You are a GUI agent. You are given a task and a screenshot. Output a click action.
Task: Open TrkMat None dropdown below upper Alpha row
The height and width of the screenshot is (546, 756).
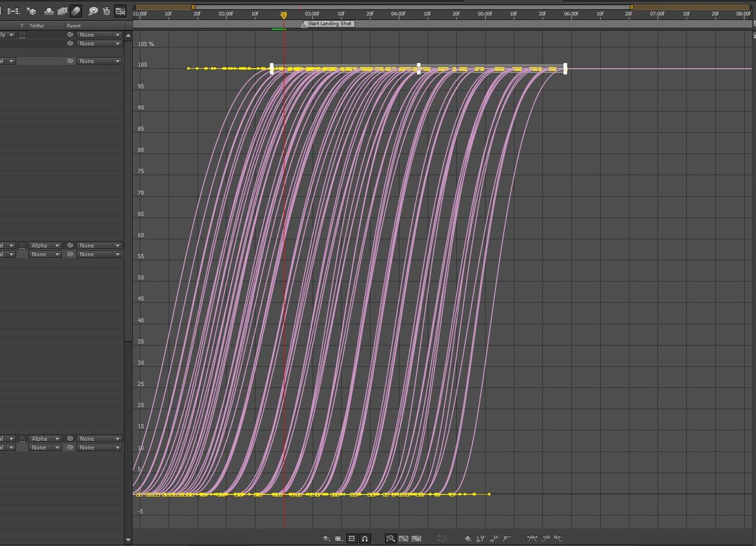coord(45,254)
